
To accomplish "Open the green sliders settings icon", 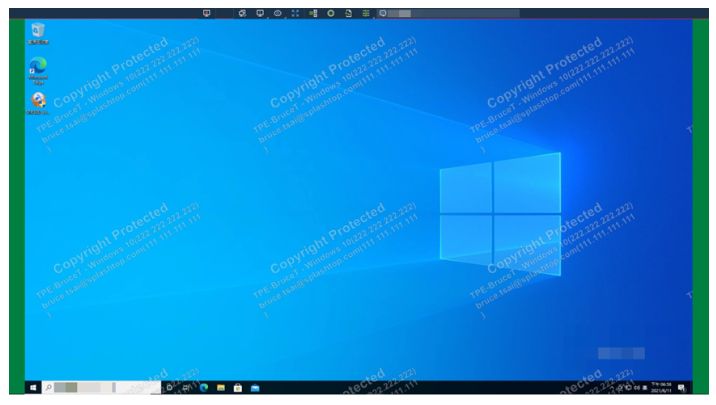I will tap(366, 13).
